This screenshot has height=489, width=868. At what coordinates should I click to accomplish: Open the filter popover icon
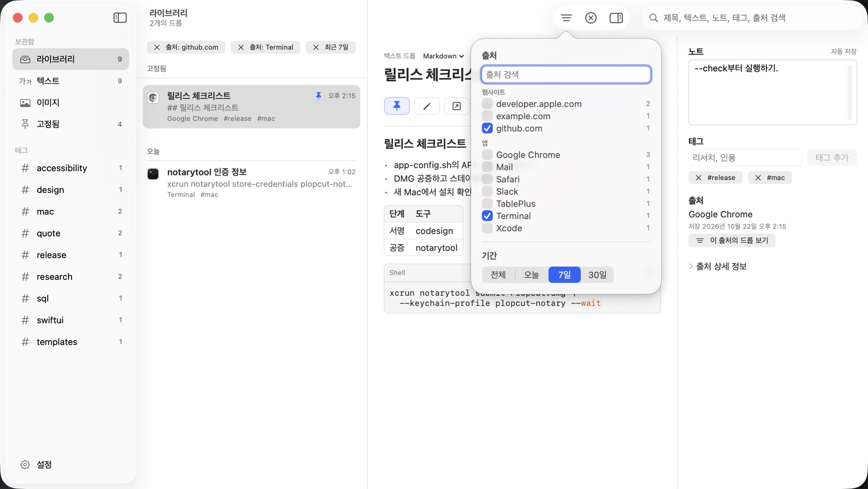click(566, 18)
